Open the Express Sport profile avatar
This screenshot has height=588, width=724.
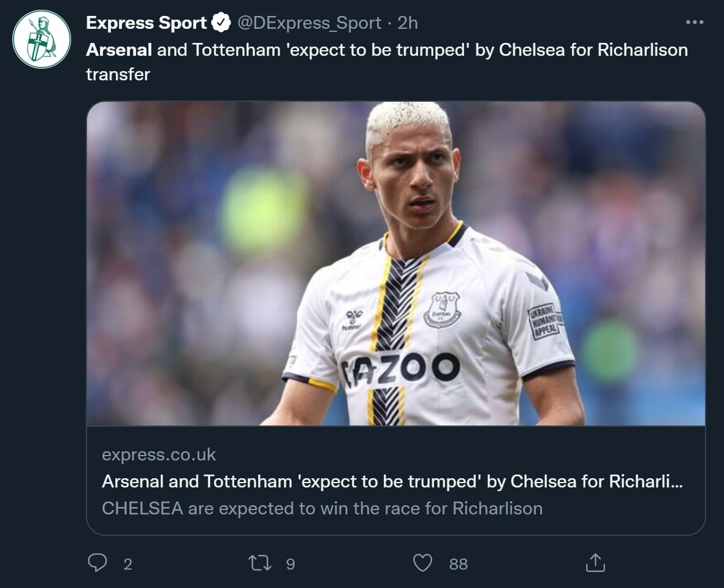(x=42, y=39)
